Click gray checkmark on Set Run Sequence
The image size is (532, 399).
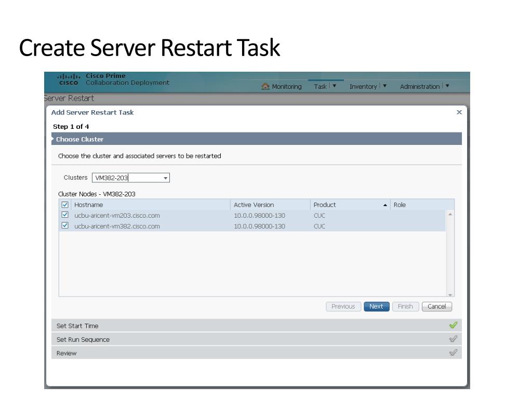(x=453, y=339)
